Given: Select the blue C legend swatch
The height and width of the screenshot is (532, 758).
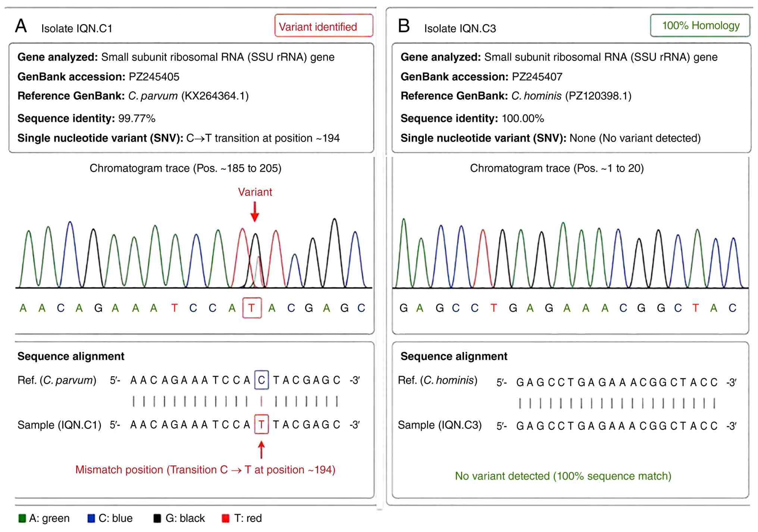Looking at the screenshot, I should pyautogui.click(x=91, y=518).
